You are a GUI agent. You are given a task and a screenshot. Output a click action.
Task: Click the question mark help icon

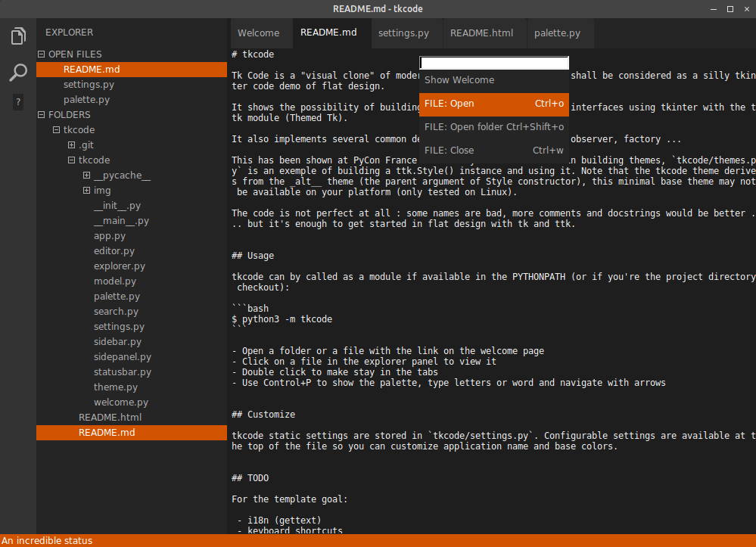[x=18, y=101]
